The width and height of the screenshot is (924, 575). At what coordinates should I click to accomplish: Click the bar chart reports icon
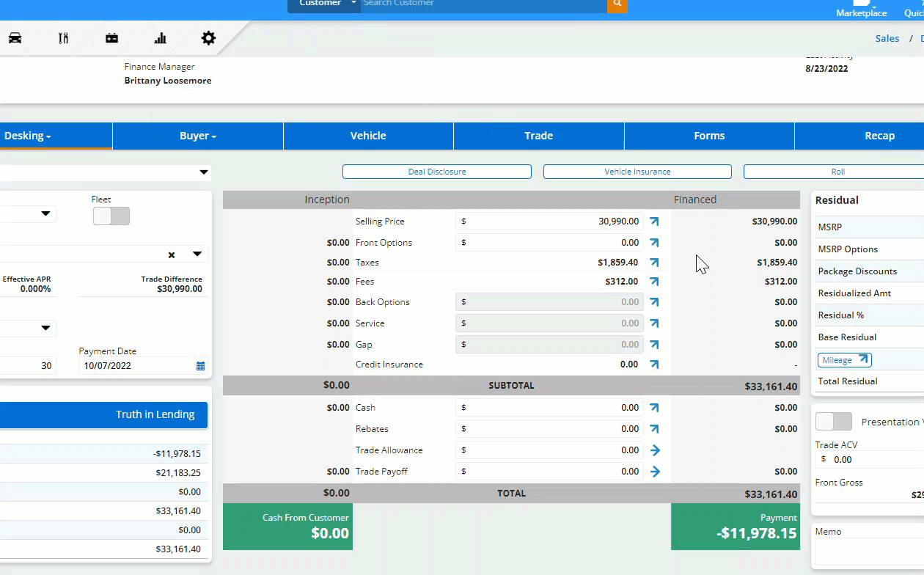coord(160,38)
